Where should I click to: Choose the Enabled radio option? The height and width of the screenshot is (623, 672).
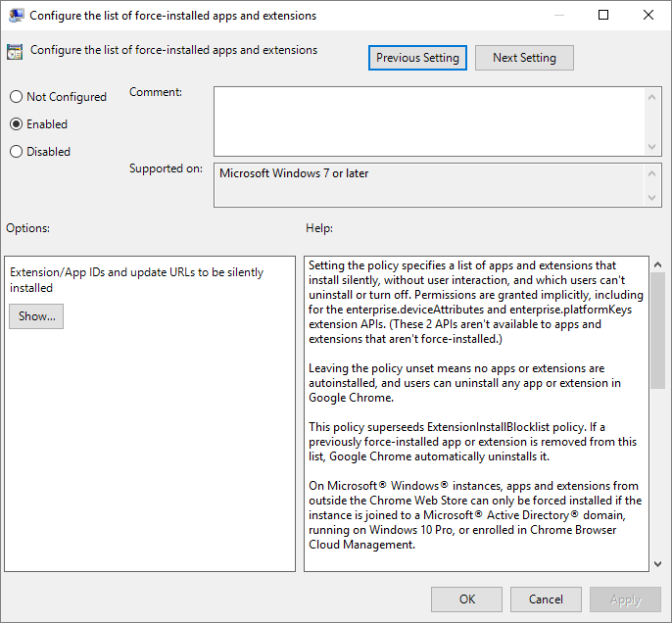pyautogui.click(x=16, y=124)
